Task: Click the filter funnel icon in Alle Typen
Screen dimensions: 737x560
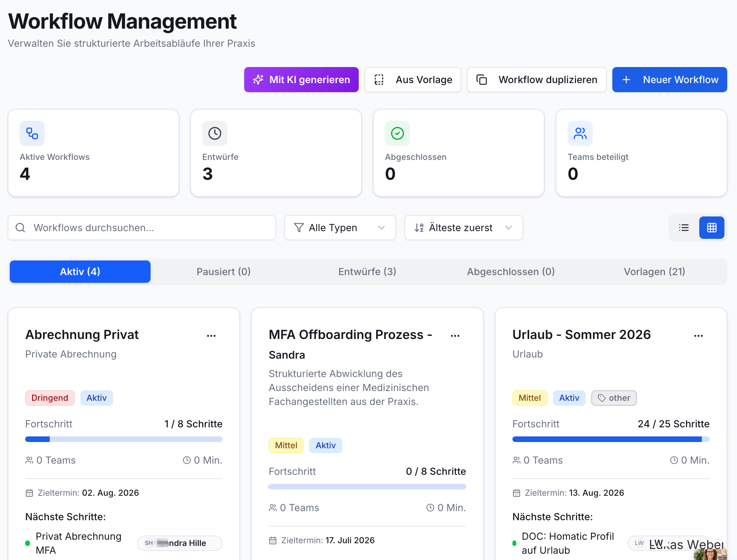Action: tap(299, 228)
